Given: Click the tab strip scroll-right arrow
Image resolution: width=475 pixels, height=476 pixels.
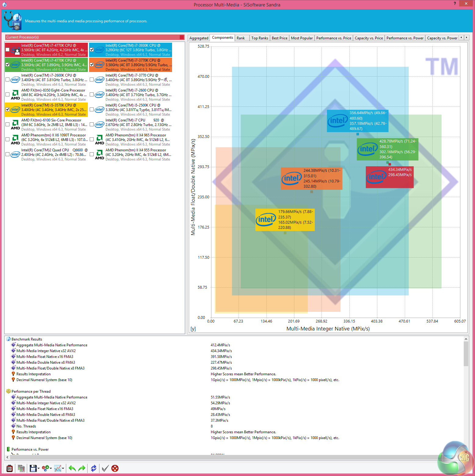Looking at the screenshot, I should click(x=466, y=38).
